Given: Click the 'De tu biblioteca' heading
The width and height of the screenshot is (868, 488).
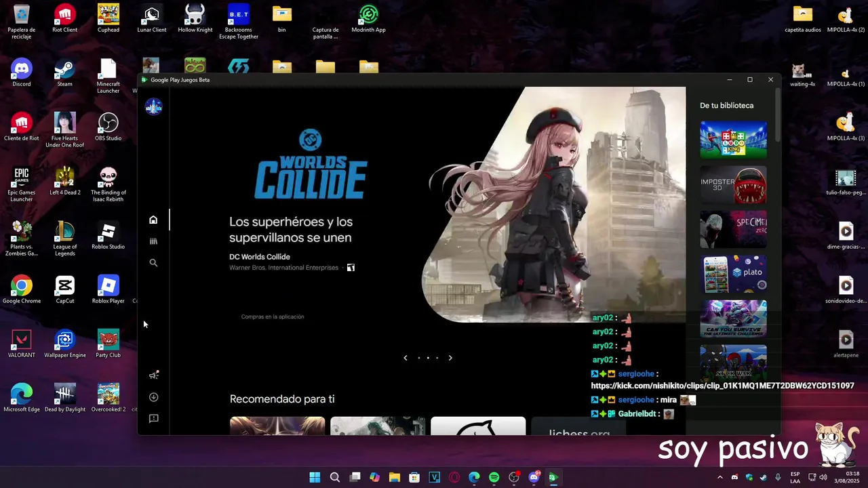Looking at the screenshot, I should [x=726, y=106].
